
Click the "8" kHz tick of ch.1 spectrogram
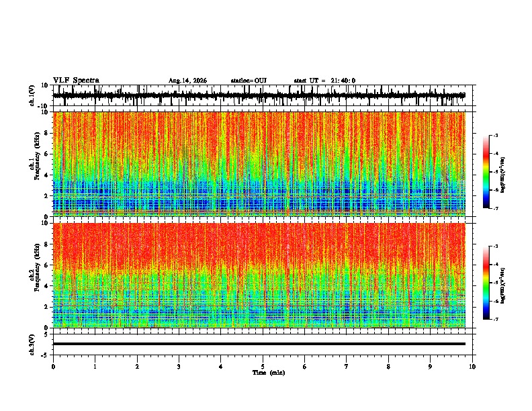46,133
